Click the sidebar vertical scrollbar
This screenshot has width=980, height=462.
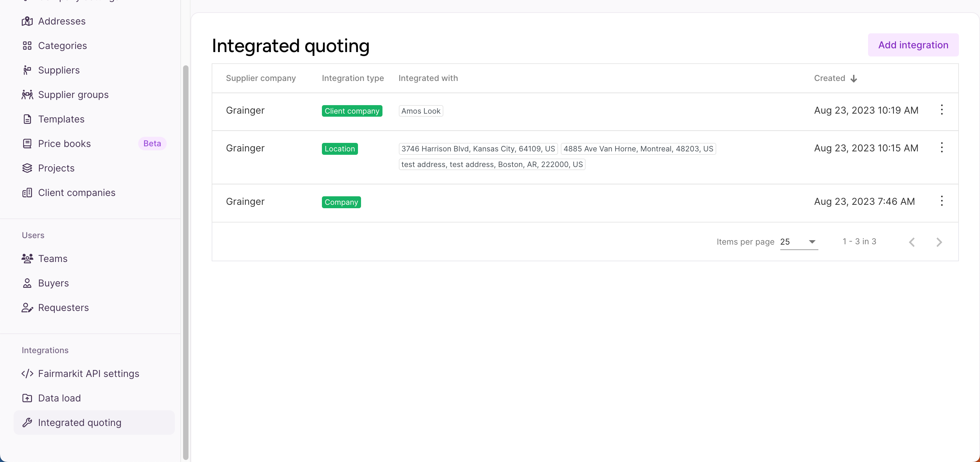click(186, 262)
